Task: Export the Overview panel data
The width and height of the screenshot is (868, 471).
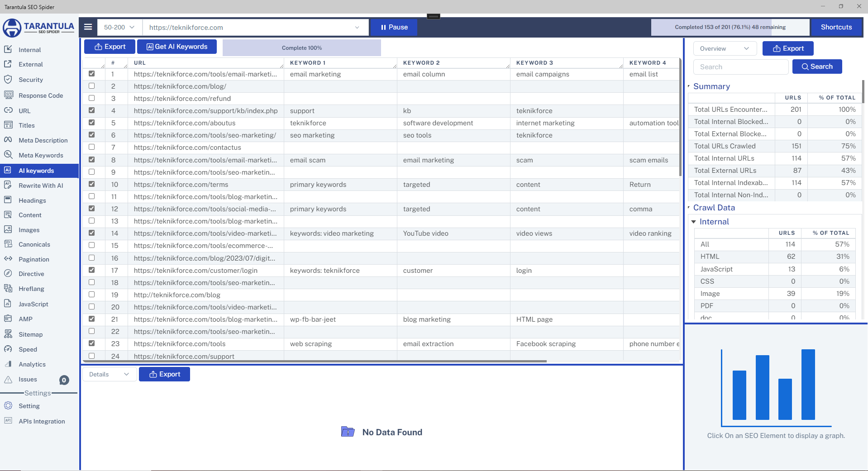Action: pyautogui.click(x=788, y=48)
